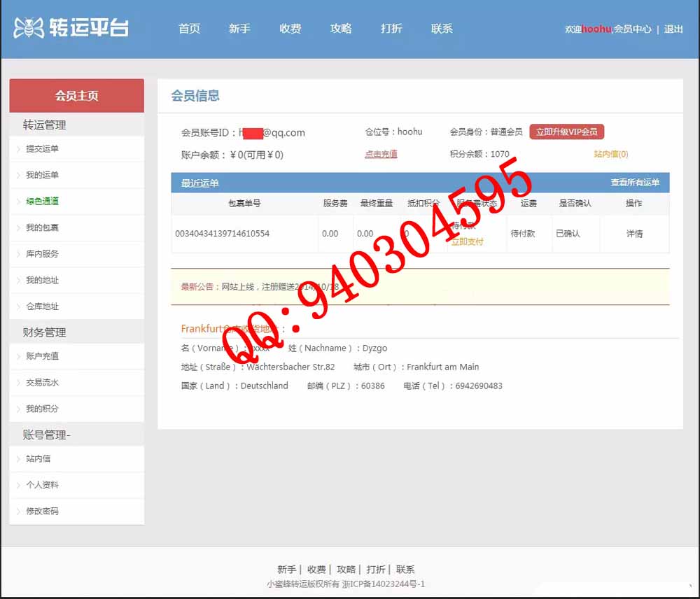Click the 会员中心 link in the header
Image resolution: width=700 pixels, height=599 pixels.
pos(633,29)
